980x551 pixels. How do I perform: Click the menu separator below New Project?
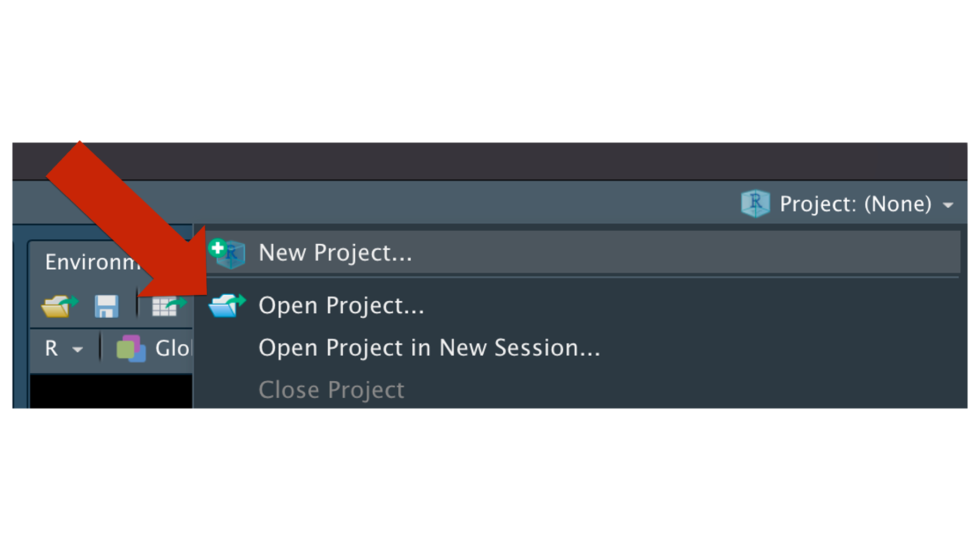coord(582,277)
